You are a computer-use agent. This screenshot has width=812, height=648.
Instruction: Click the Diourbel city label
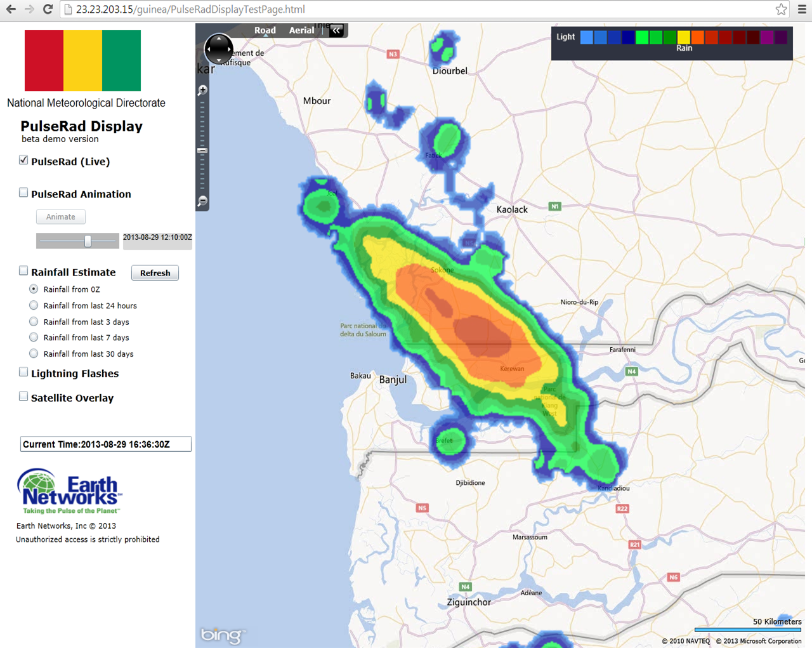[x=450, y=71]
